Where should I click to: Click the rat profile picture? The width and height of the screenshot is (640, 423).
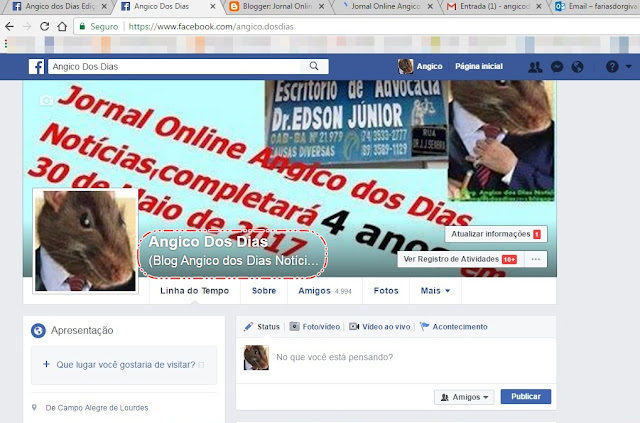pos(85,241)
